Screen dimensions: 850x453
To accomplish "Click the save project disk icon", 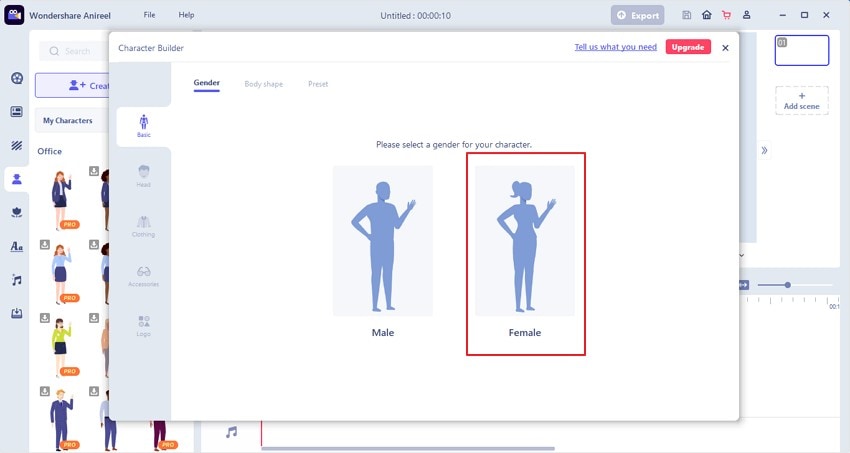I will coord(686,15).
